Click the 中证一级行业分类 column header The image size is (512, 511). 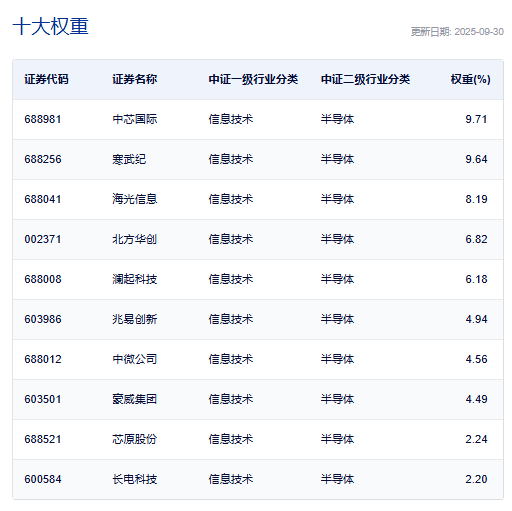coord(253,79)
